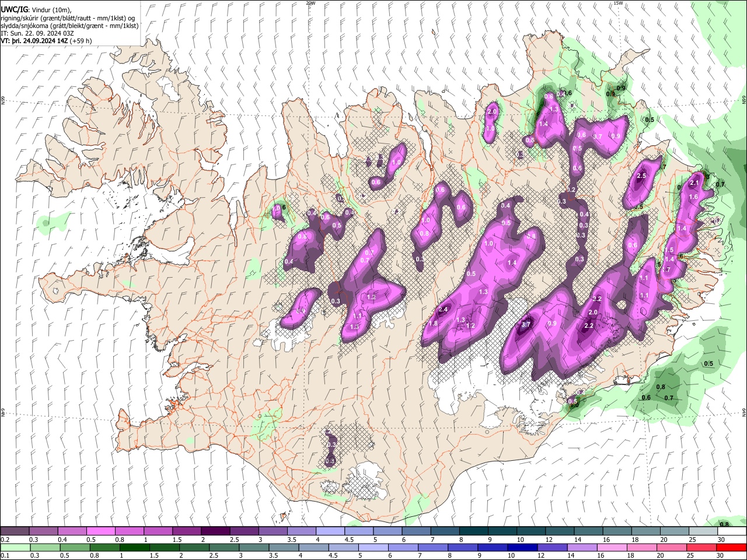
Task: Select the grey-purple 0.2 swatch on snow scale
Action: pyautogui.click(x=15, y=531)
